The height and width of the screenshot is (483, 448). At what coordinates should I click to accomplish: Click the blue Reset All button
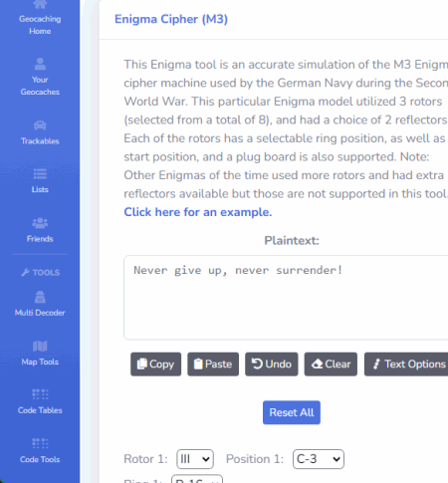(292, 412)
